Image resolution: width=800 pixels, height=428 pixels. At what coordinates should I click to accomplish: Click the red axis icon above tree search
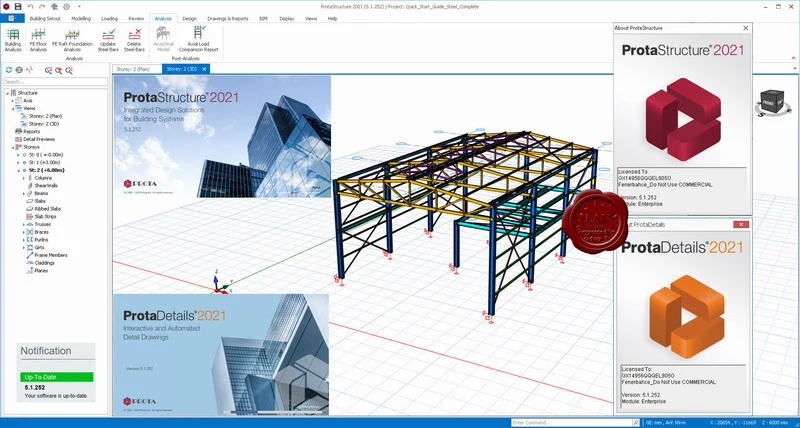(x=29, y=70)
